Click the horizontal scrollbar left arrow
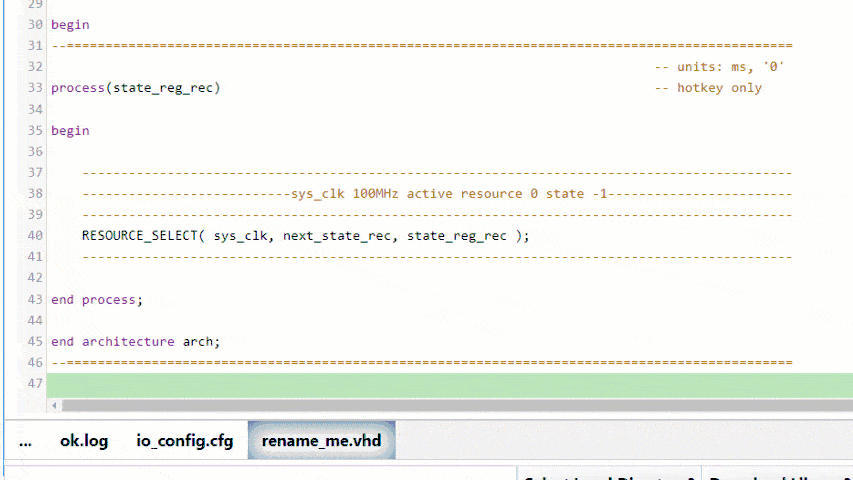Viewport: 853px width, 480px height. [x=55, y=406]
